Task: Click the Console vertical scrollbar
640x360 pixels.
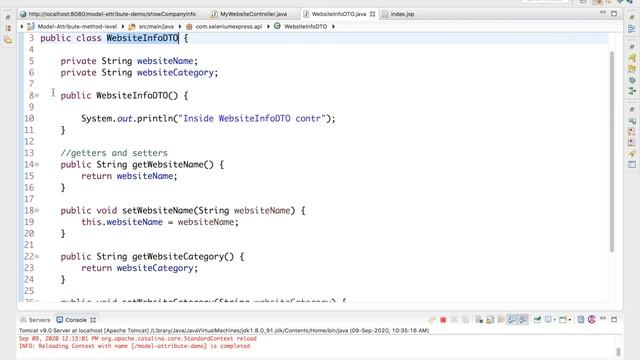Action: click(x=618, y=351)
